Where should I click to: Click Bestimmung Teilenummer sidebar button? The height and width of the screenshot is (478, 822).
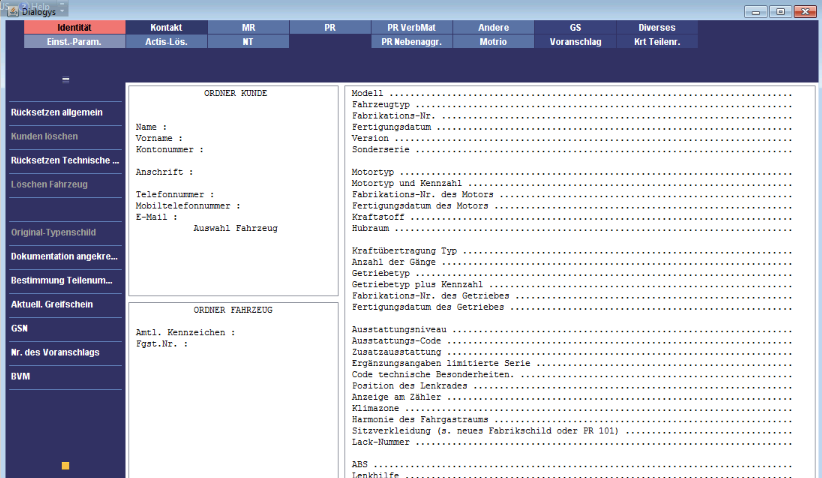tap(65, 280)
